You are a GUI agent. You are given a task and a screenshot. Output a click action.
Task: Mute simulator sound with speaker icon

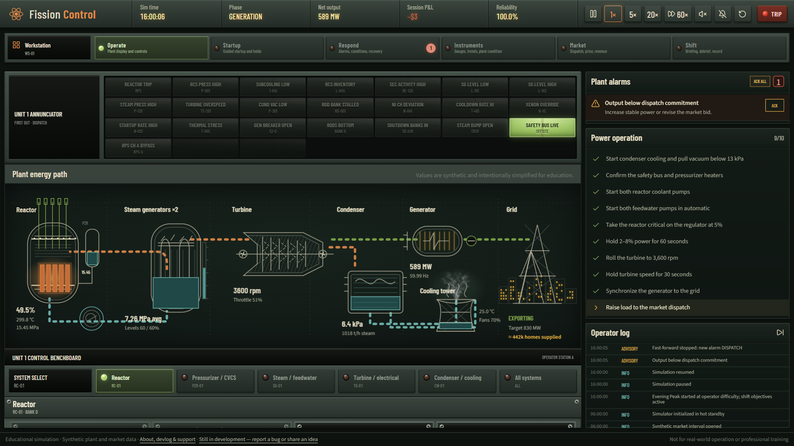click(703, 14)
